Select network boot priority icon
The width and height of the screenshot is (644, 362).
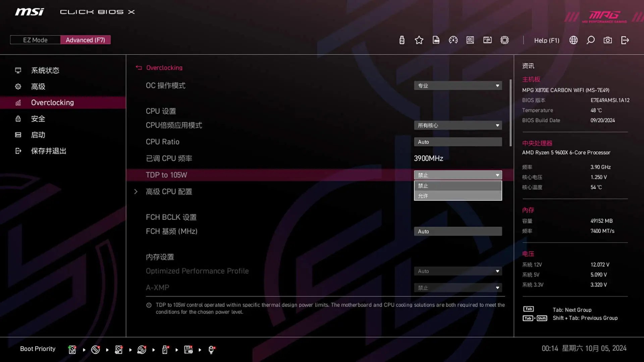coord(211,350)
